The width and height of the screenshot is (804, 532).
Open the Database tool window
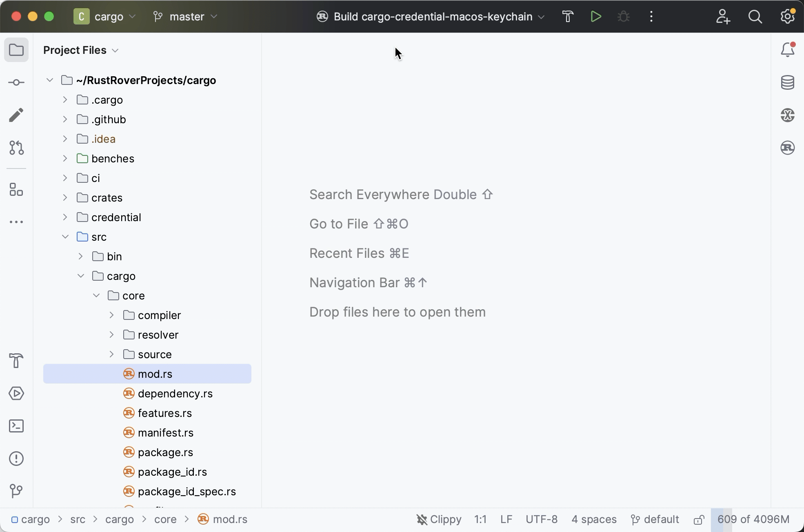coord(788,82)
